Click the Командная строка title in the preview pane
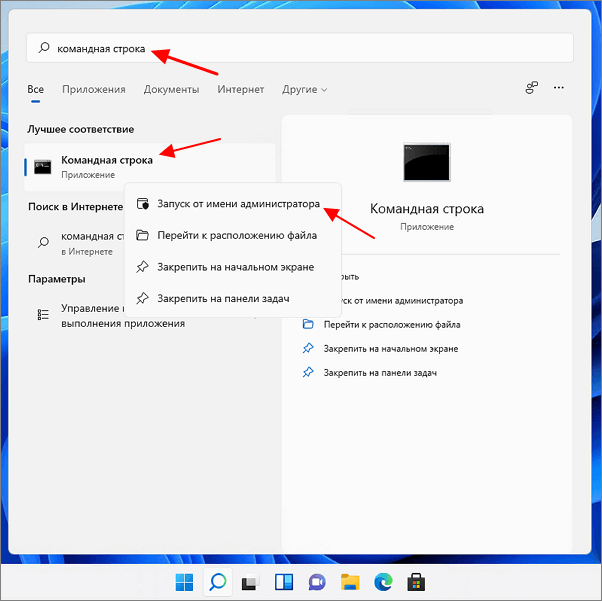The width and height of the screenshot is (602, 601). pyautogui.click(x=427, y=209)
